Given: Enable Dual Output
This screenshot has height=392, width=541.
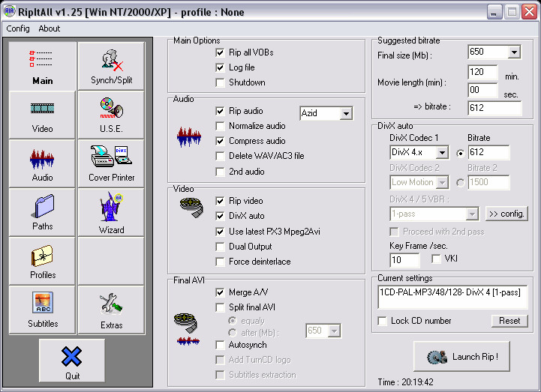Looking at the screenshot, I should click(x=220, y=247).
